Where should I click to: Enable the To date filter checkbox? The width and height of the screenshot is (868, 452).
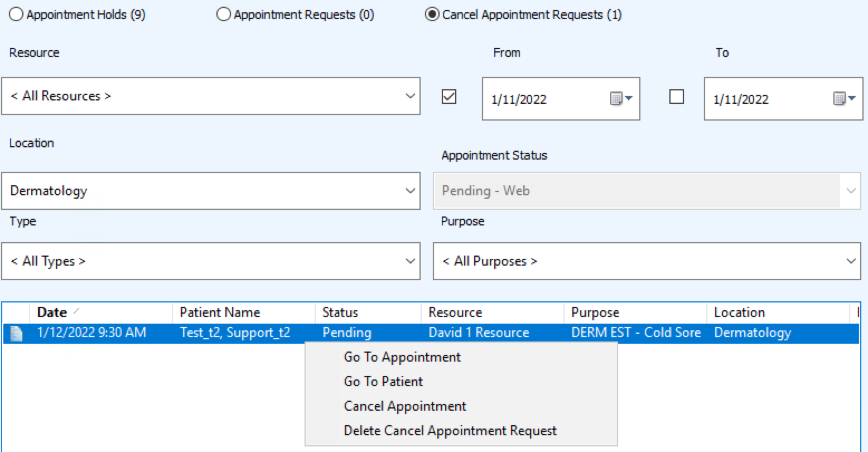(676, 97)
